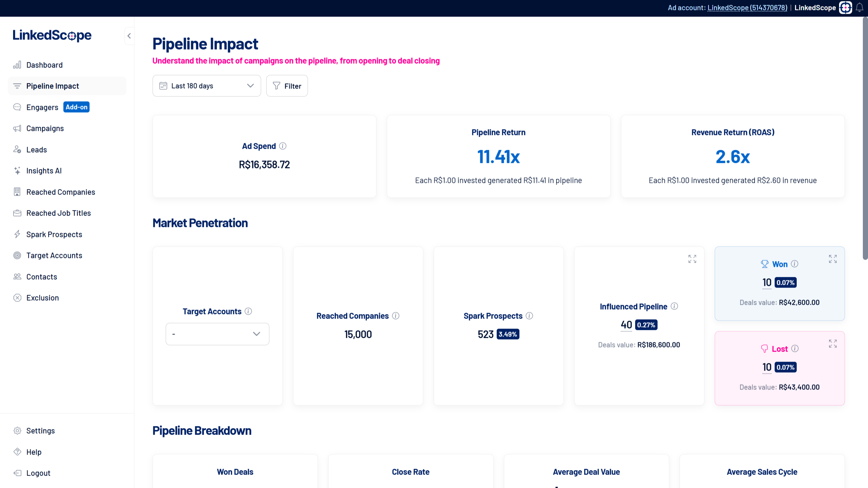Viewport: 868px width, 488px height.
Task: Click the Won Deals card heading
Action: coord(235,472)
